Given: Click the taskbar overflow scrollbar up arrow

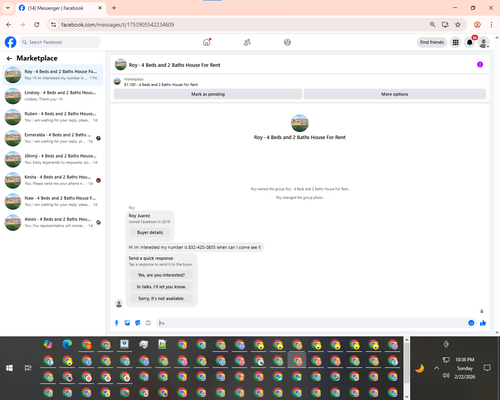Looking at the screenshot, I should point(407,340).
